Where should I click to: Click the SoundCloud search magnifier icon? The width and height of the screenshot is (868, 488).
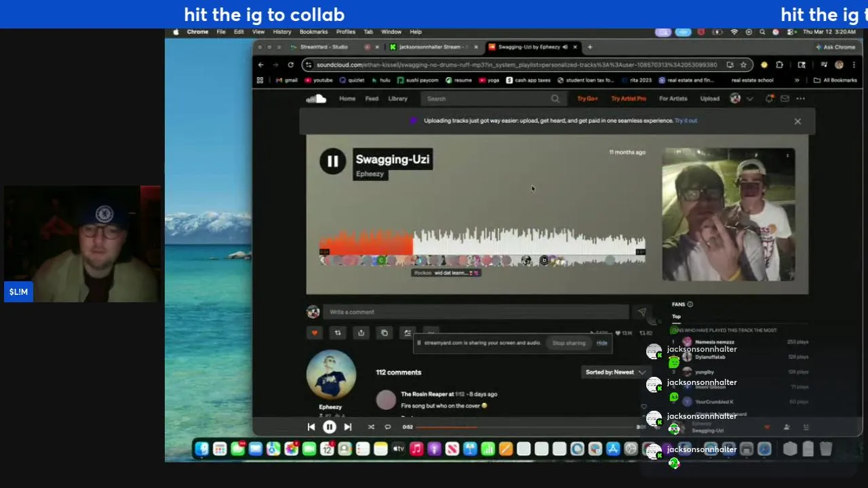[x=555, y=99]
